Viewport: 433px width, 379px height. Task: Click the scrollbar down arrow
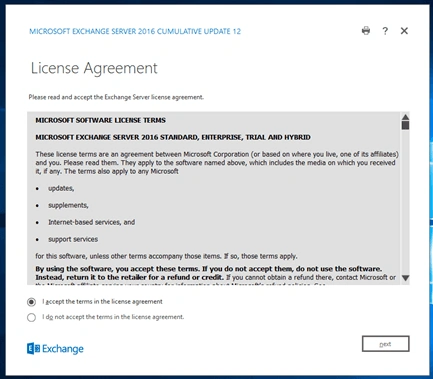click(x=405, y=278)
